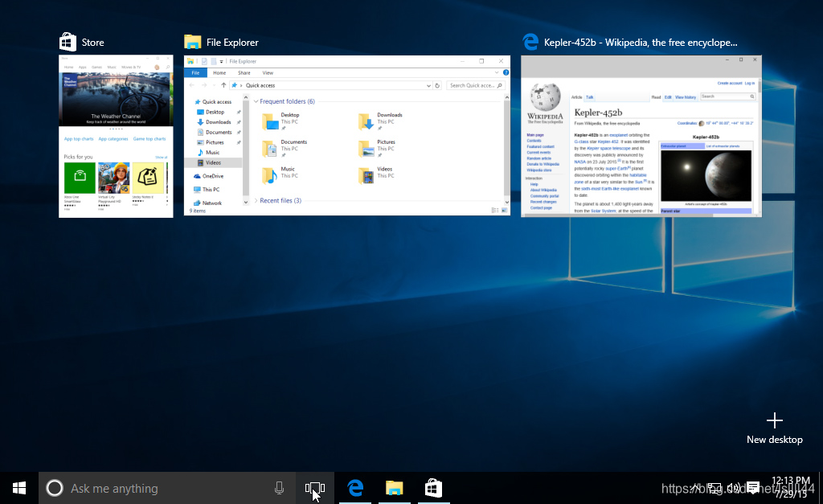This screenshot has width=823, height=504.
Task: Expand the File Explorer ribbon chevron
Action: [497, 72]
